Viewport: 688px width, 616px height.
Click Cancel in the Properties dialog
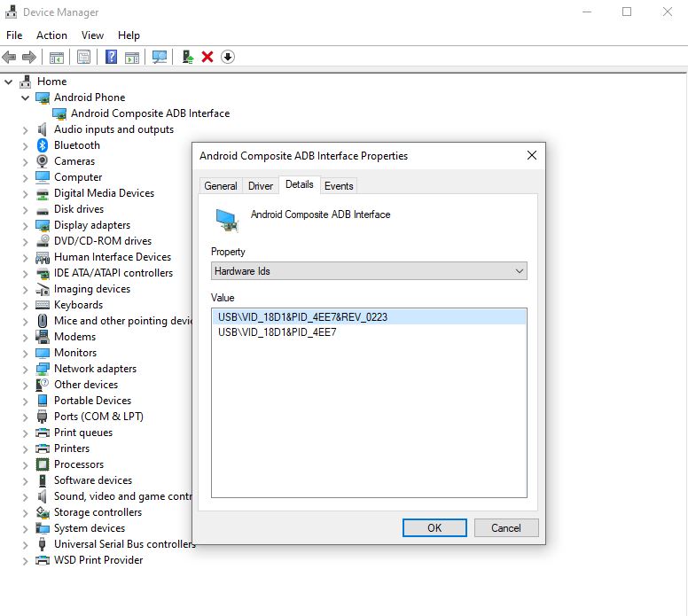506,528
